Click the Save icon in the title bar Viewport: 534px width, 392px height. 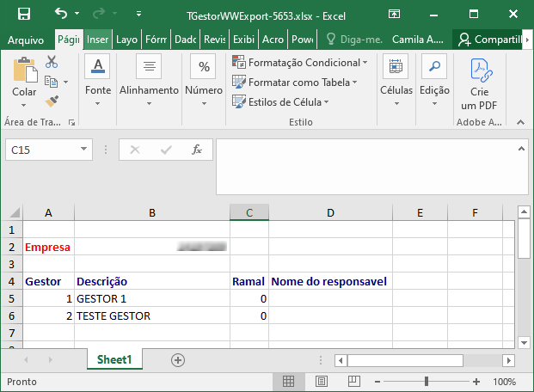coord(24,14)
